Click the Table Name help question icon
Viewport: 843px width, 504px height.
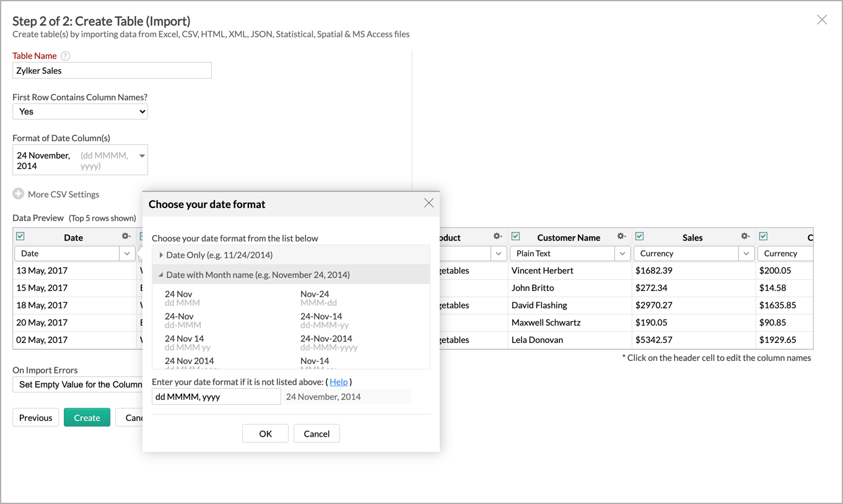[66, 56]
